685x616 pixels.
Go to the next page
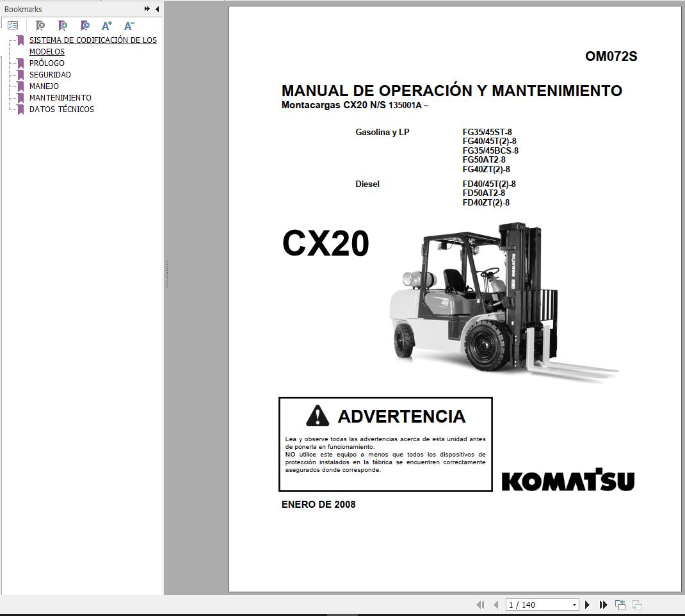tap(587, 604)
